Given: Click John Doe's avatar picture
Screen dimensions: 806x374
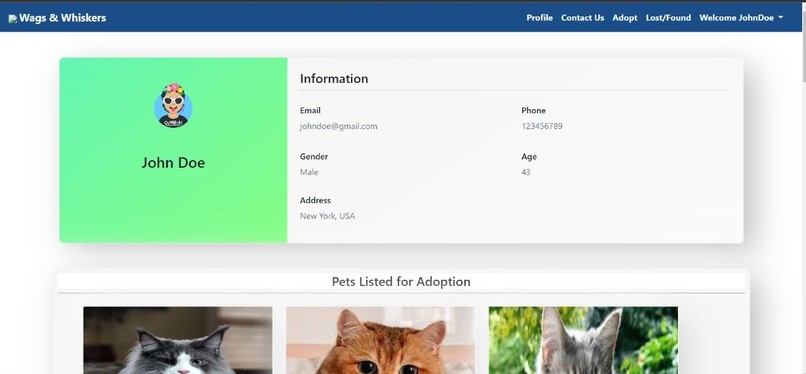Looking at the screenshot, I should 173,106.
